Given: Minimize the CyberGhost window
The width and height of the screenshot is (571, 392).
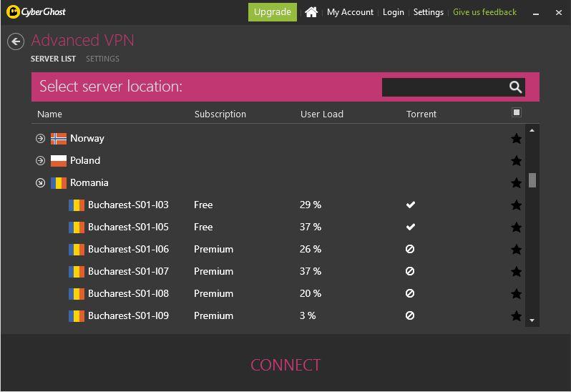Looking at the screenshot, I should 536,13.
